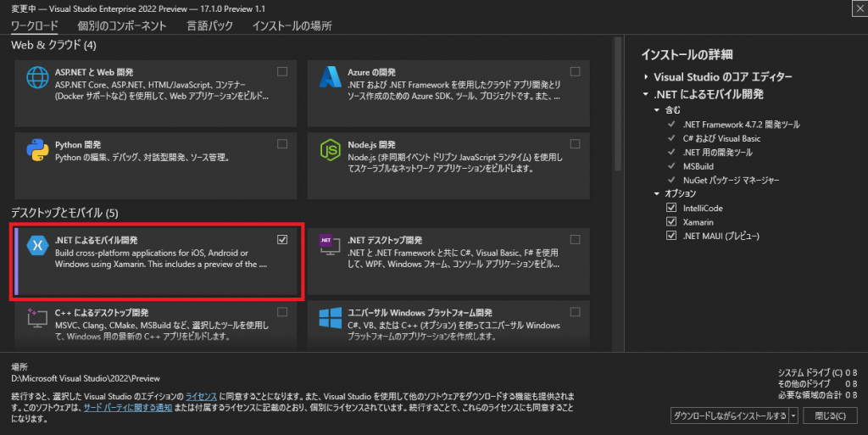The height and width of the screenshot is (435, 868).
Task: Uncheck the Xamarin option
Action: point(671,221)
